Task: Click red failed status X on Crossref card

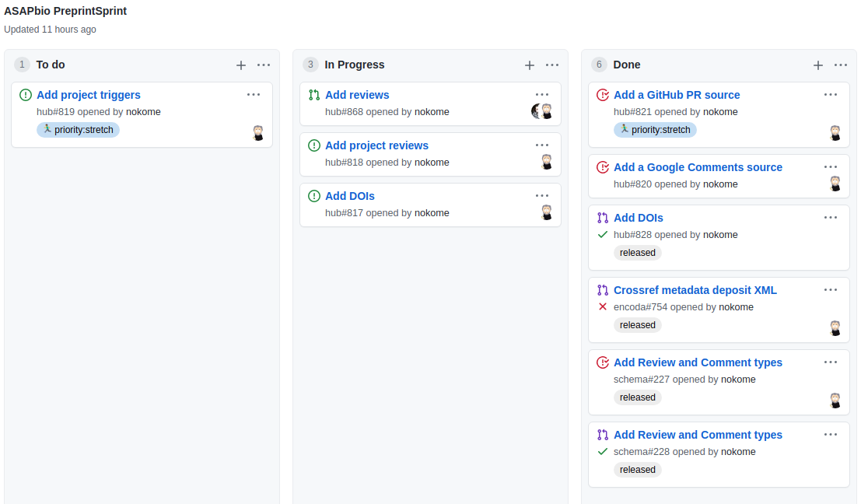Action: click(603, 307)
